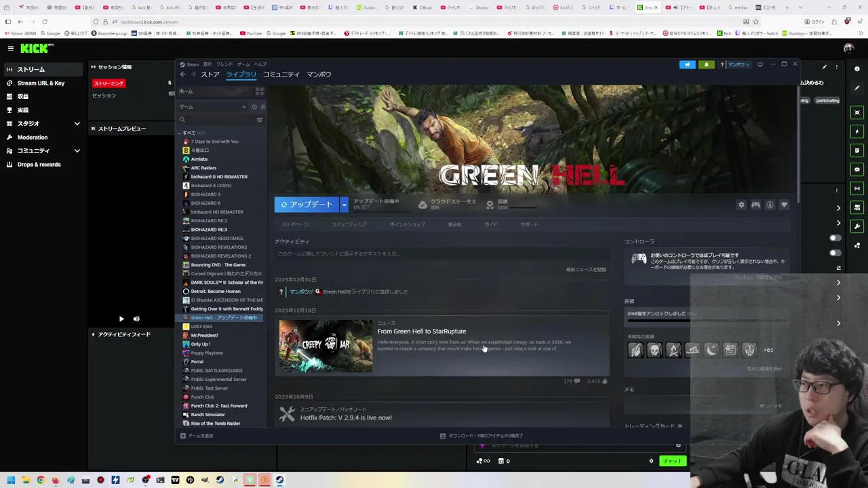Open Green Hell info icon
This screenshot has width=868, height=488.
(770, 205)
